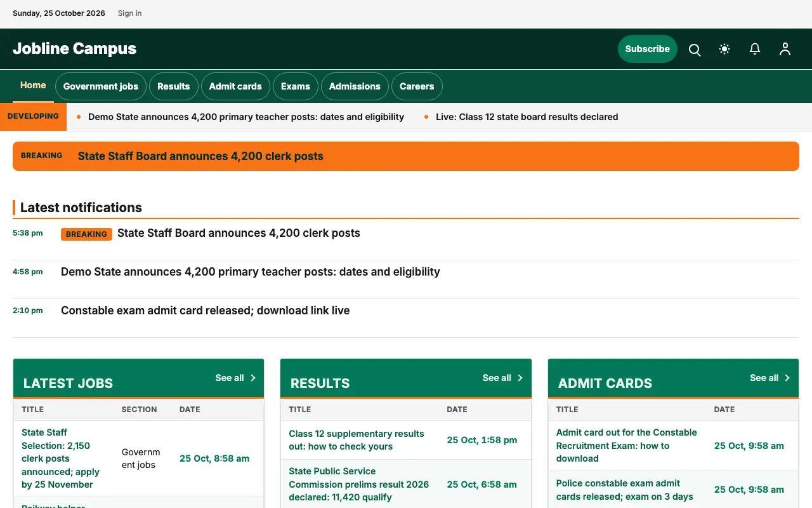The width and height of the screenshot is (812, 508).
Task: Go to Jobline Campus homepage logo
Action: coord(74,49)
